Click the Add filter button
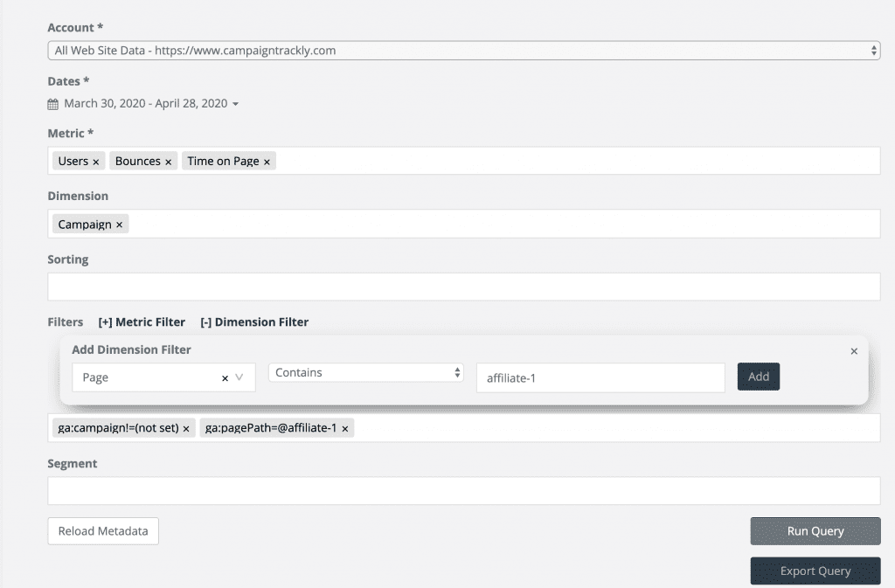 coord(758,377)
